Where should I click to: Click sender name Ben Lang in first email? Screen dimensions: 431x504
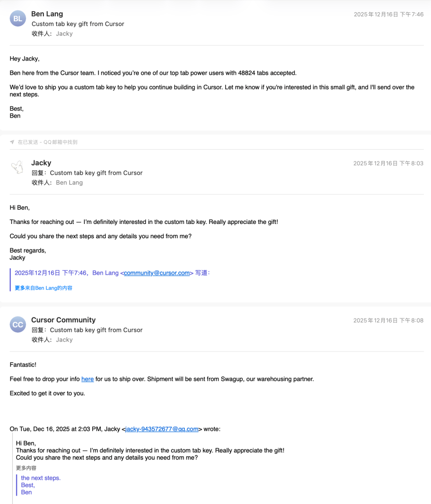[x=47, y=14]
